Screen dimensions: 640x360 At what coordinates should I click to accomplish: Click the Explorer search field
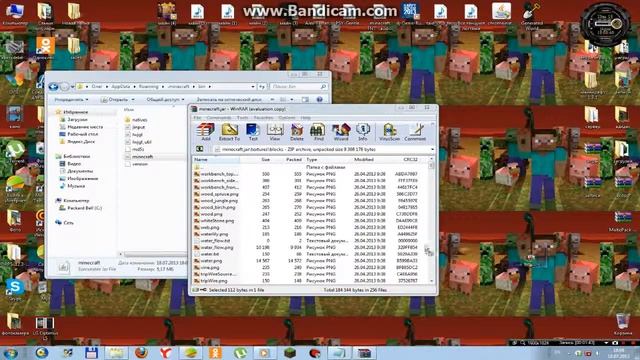[299, 87]
